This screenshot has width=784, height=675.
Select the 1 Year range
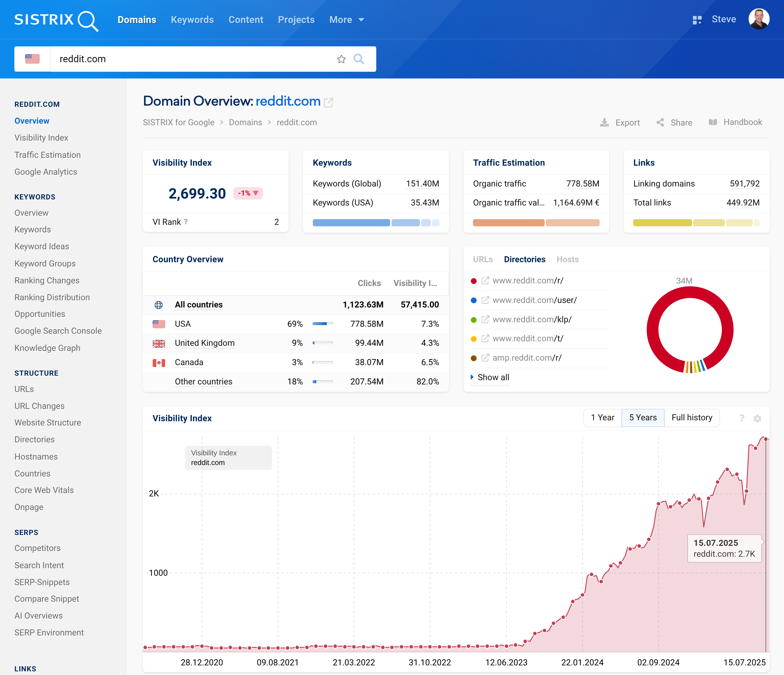pos(602,418)
